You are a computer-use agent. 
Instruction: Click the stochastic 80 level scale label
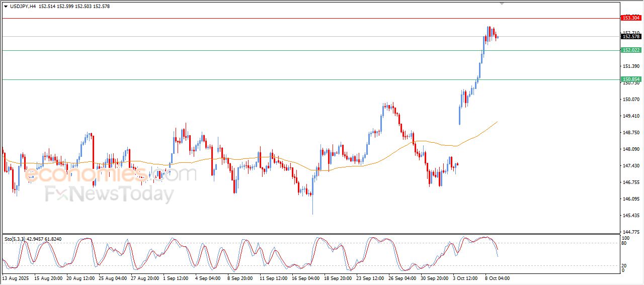pyautogui.click(x=625, y=243)
